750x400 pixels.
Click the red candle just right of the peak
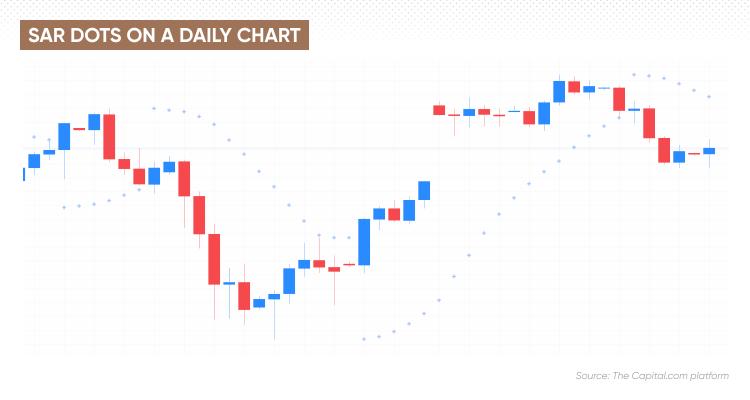pyautogui.click(x=574, y=87)
